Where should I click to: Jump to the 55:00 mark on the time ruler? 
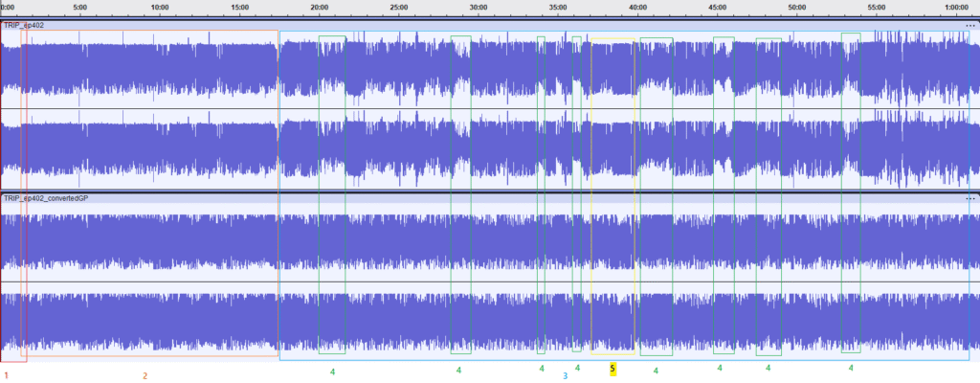878,8
